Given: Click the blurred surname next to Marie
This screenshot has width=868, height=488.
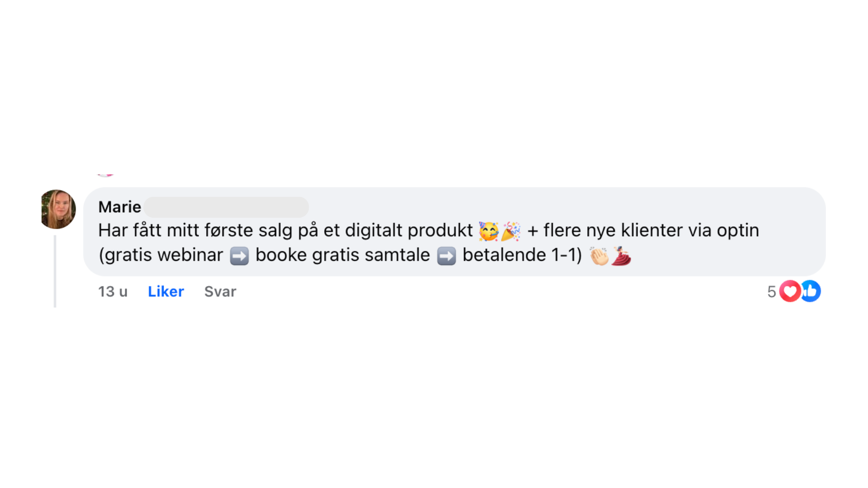Looking at the screenshot, I should pos(226,207).
